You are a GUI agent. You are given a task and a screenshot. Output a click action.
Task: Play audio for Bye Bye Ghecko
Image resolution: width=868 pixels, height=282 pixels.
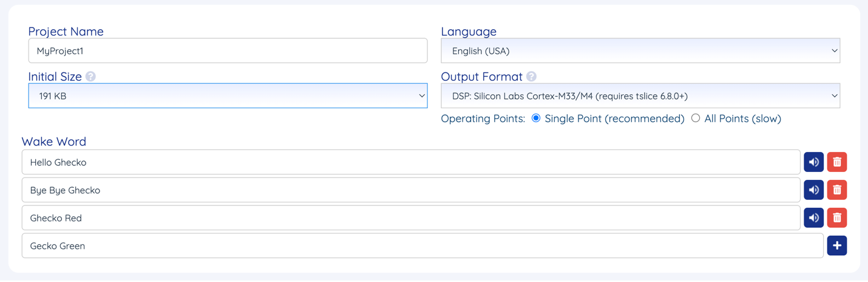point(813,190)
